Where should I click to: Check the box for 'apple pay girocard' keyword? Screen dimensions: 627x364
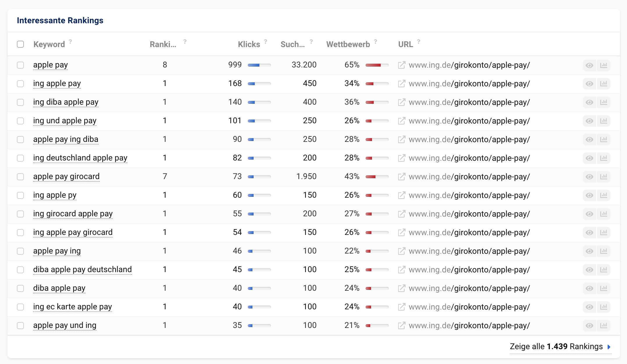(20, 177)
